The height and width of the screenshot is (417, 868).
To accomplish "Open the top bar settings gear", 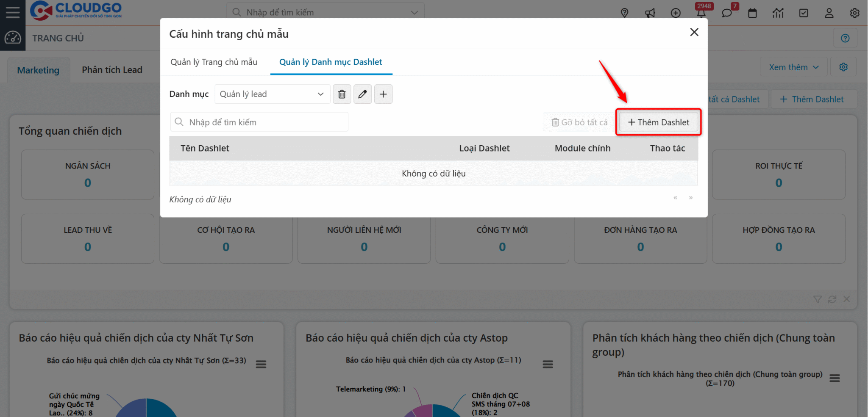I will [x=854, y=13].
